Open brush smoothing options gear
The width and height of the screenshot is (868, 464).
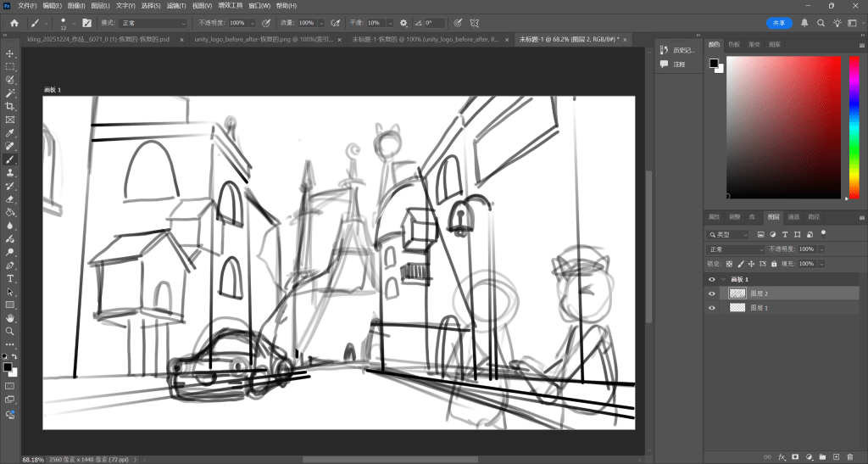tap(403, 23)
